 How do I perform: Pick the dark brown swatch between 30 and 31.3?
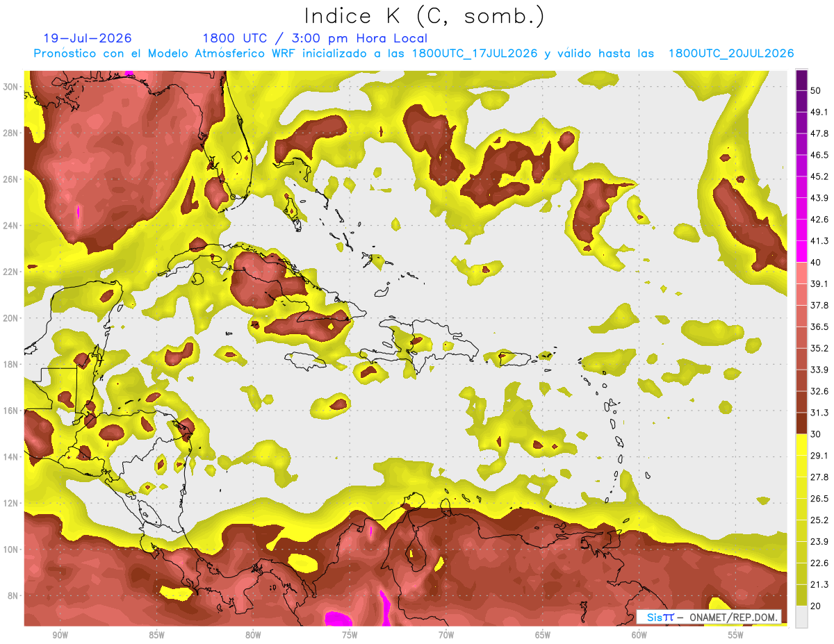coord(801,423)
